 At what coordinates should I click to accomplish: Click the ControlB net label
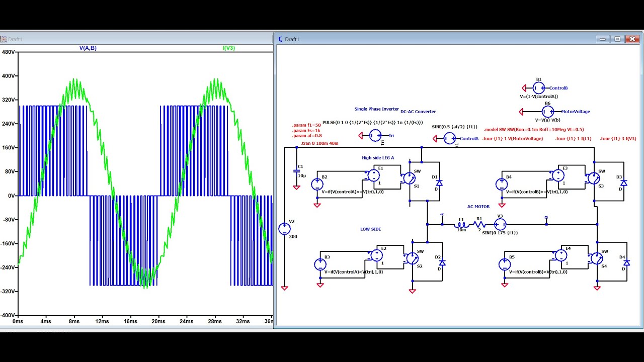coord(558,88)
